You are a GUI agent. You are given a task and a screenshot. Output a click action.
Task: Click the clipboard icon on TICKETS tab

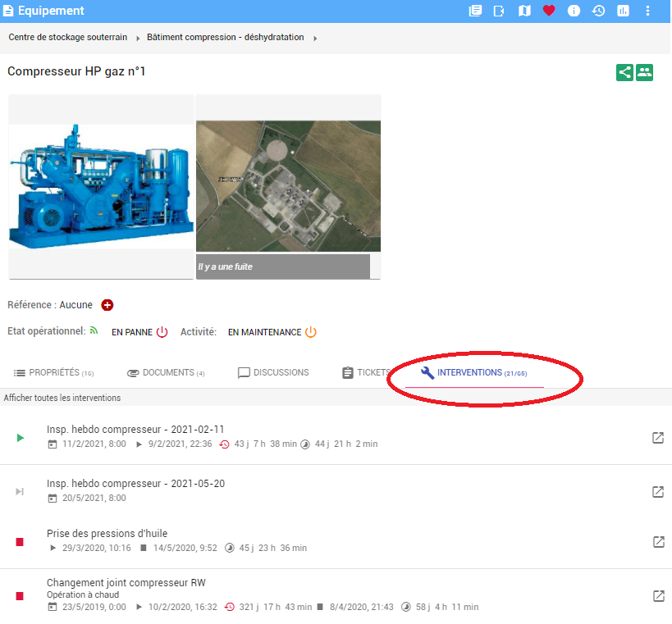348,372
